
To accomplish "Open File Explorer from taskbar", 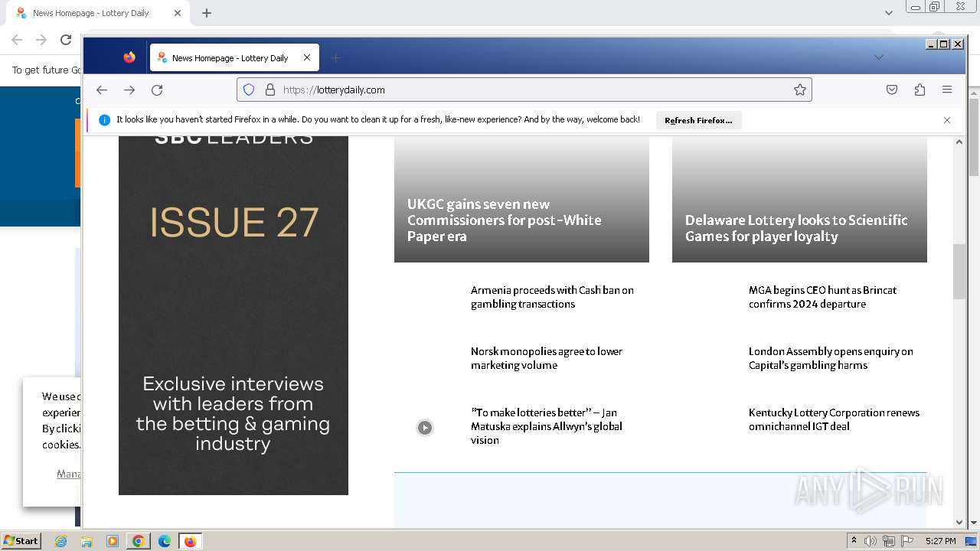I will (x=87, y=541).
